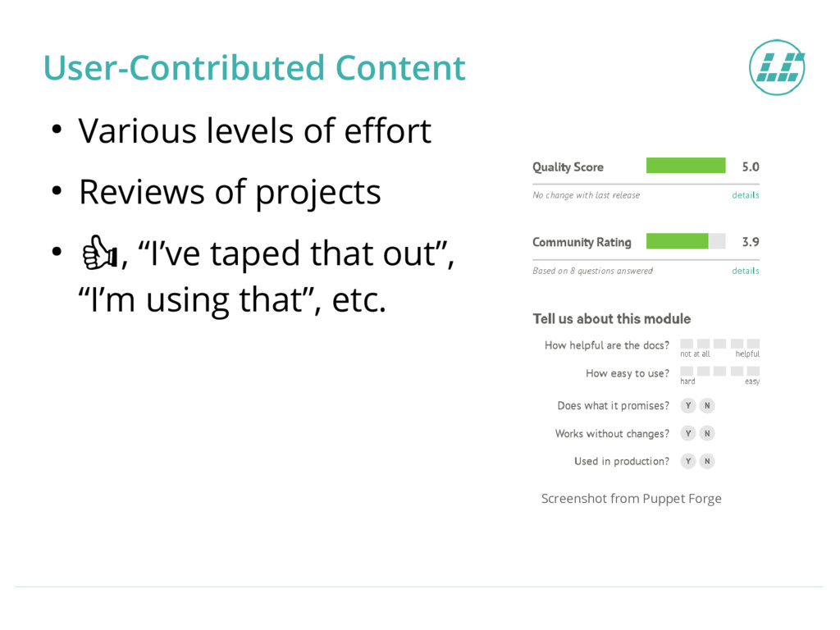Click the Community Rating progress bar
The width and height of the screenshot is (840, 630).
[686, 241]
